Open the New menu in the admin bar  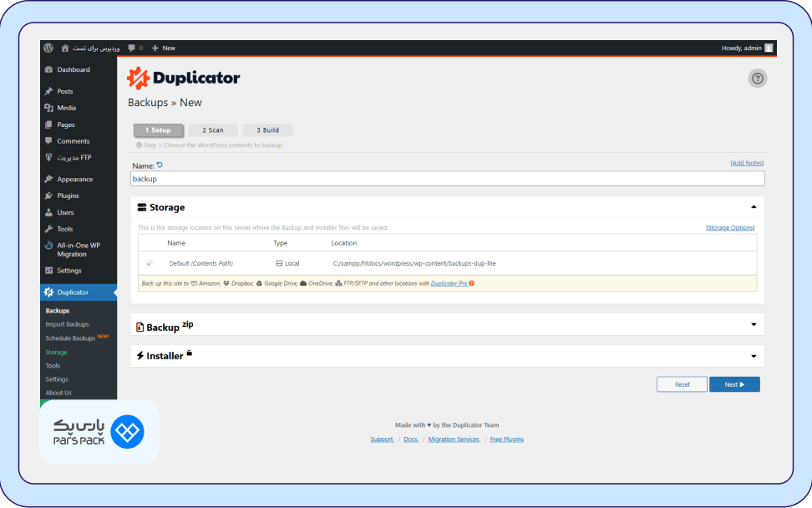pyautogui.click(x=163, y=48)
